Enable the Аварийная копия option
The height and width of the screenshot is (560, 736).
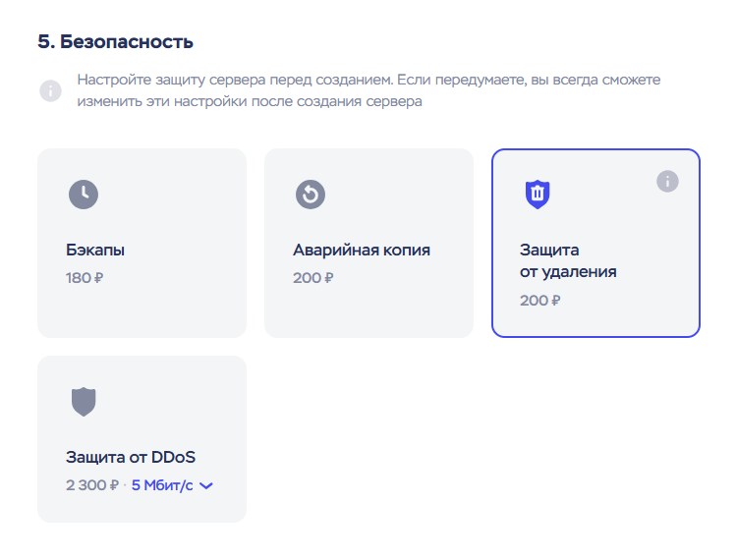(368, 243)
